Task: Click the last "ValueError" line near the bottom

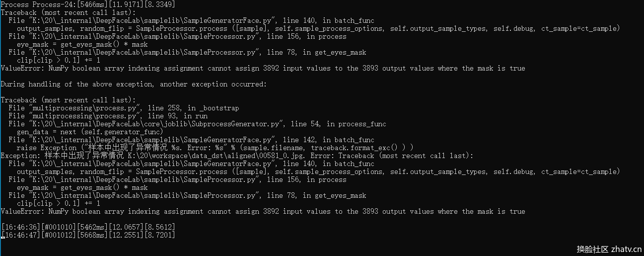Action: [263, 211]
